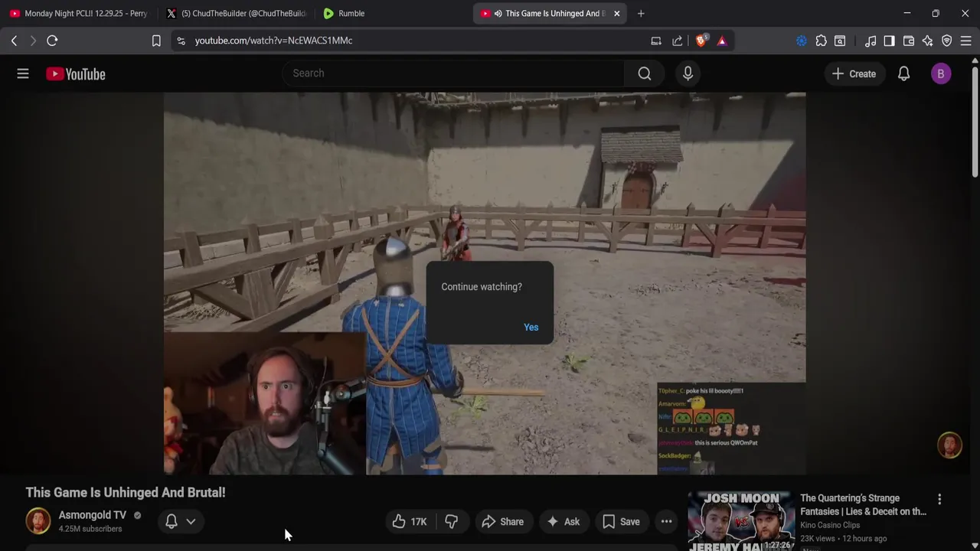Open Brave Rewards triangle icon
The height and width of the screenshot is (551, 980).
[x=722, y=41]
